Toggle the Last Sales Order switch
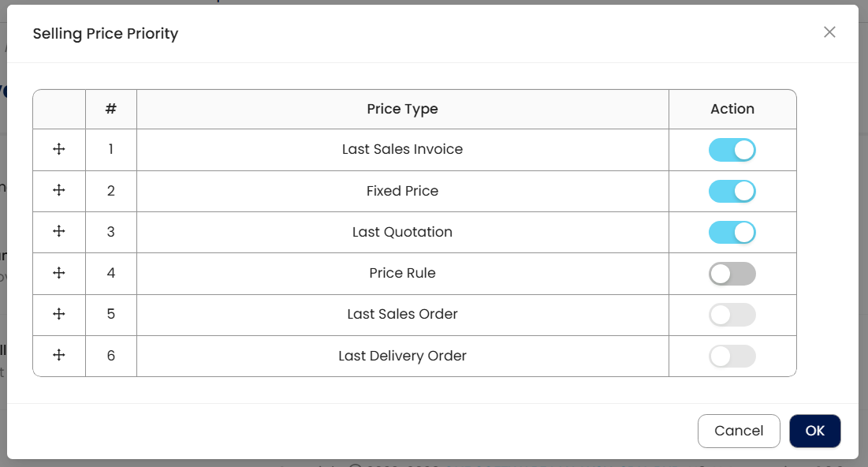 (732, 315)
